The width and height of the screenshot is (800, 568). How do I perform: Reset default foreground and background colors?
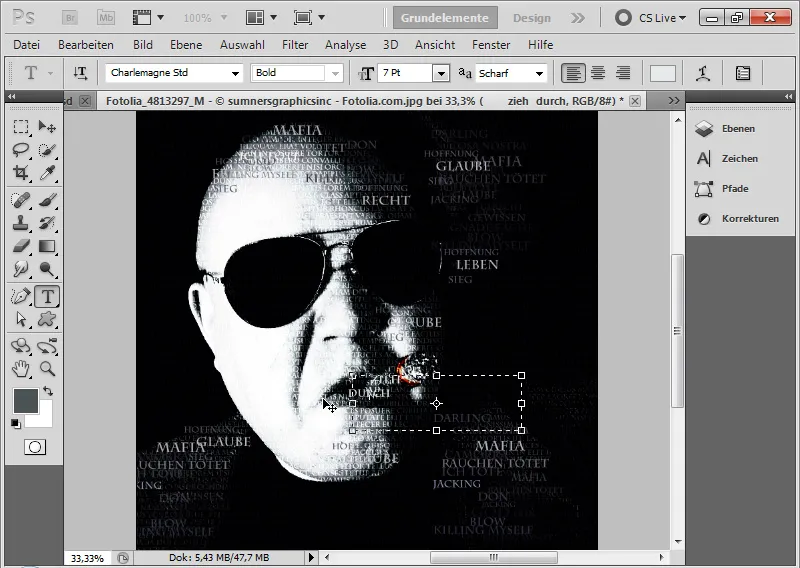(16, 424)
